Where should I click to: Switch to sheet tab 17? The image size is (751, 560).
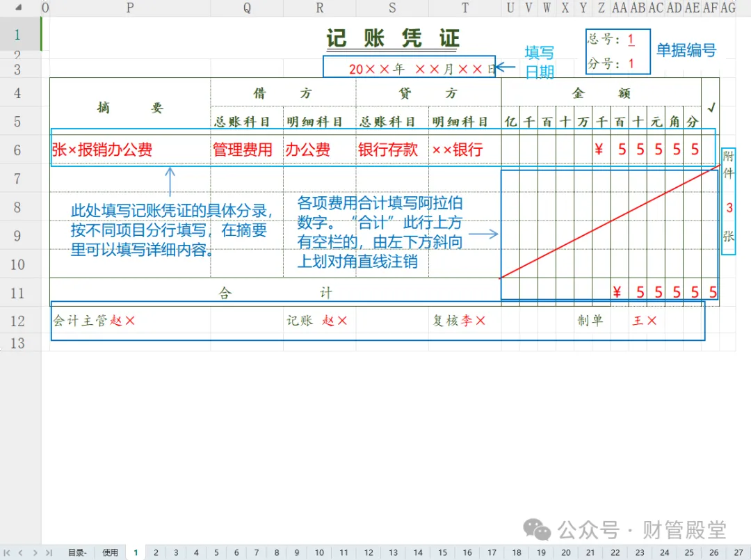tap(492, 552)
